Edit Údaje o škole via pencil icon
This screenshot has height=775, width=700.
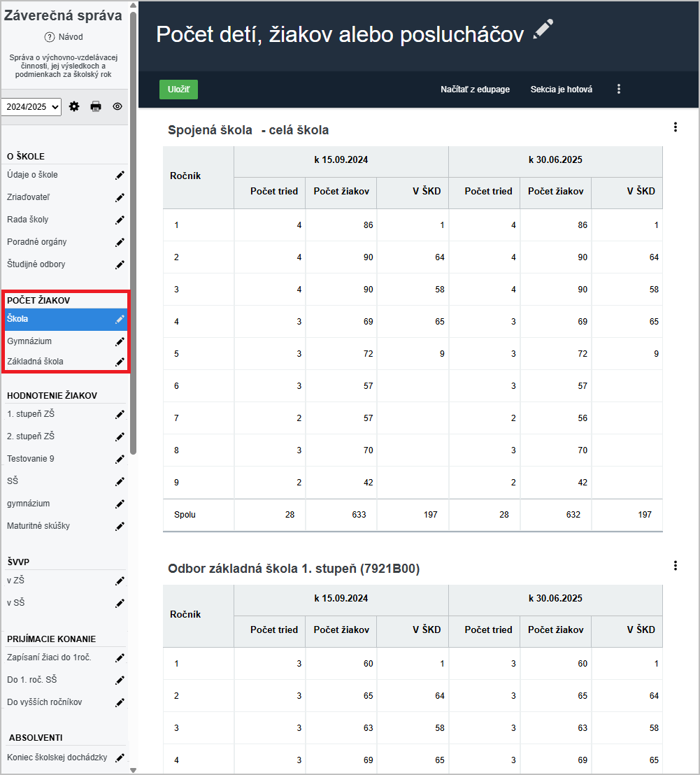[x=120, y=176]
